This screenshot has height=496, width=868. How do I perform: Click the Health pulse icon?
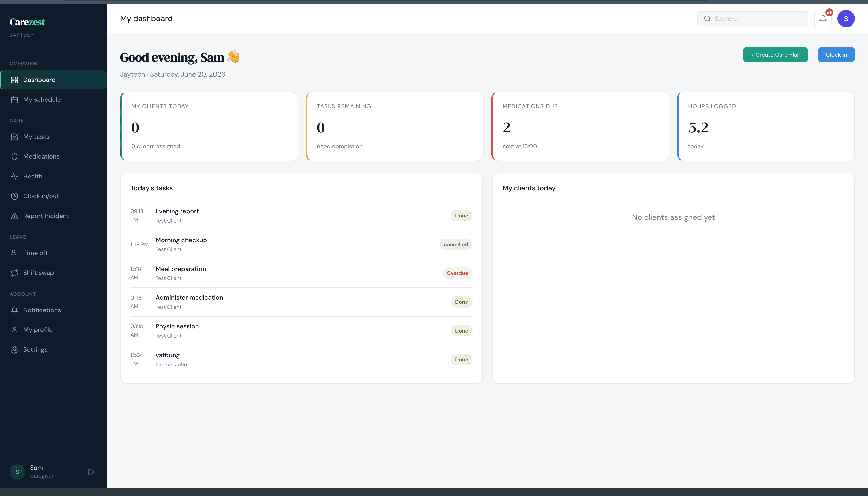tap(14, 176)
